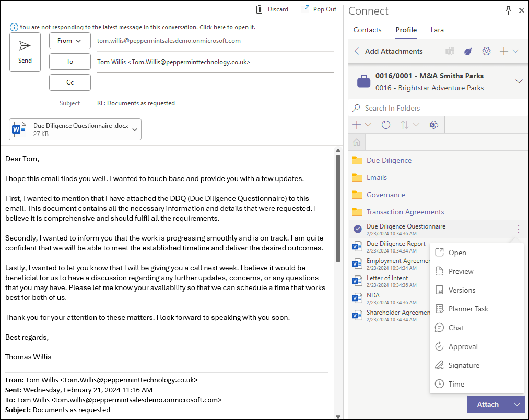Viewport: 529px width, 420px height.
Task: Click the scrollbar down arrow of email body
Action: pos(338,417)
